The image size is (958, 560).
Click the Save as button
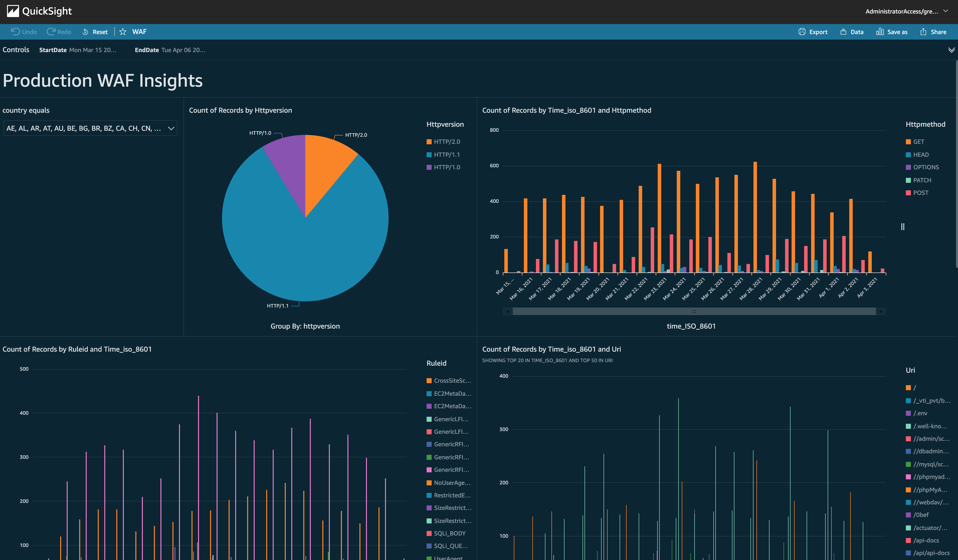[x=892, y=32]
